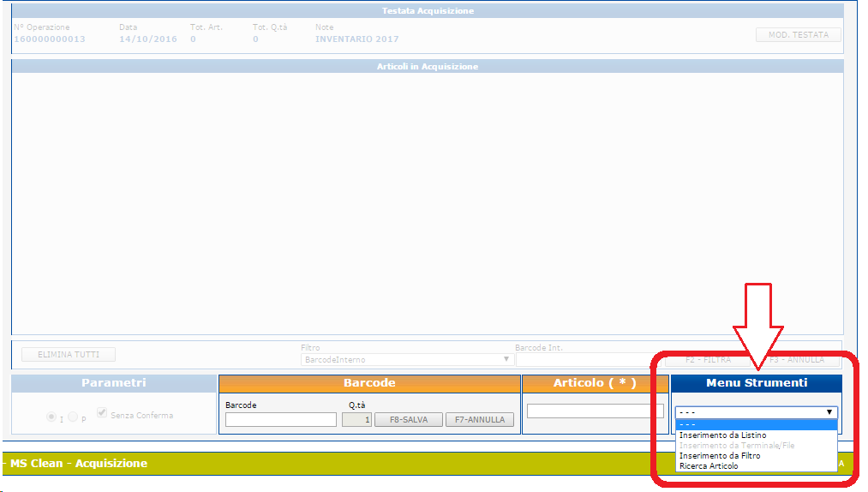Click the Parametri panel header
868x492 pixels.
click(x=113, y=383)
